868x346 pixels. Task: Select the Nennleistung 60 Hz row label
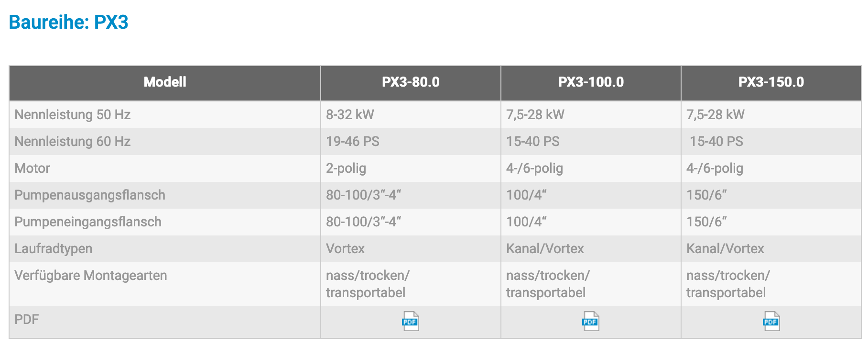[x=73, y=141]
